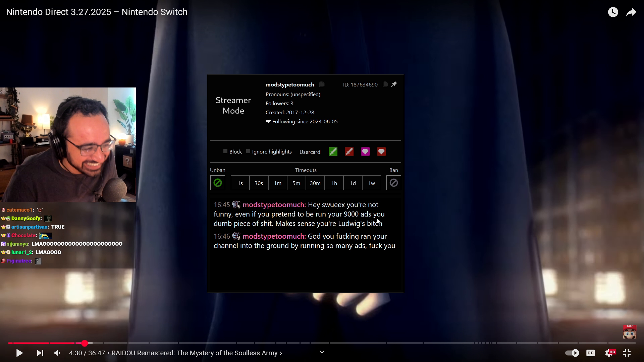Open the video settings gear
Viewport: 644px width, 362px height.
coord(609,353)
